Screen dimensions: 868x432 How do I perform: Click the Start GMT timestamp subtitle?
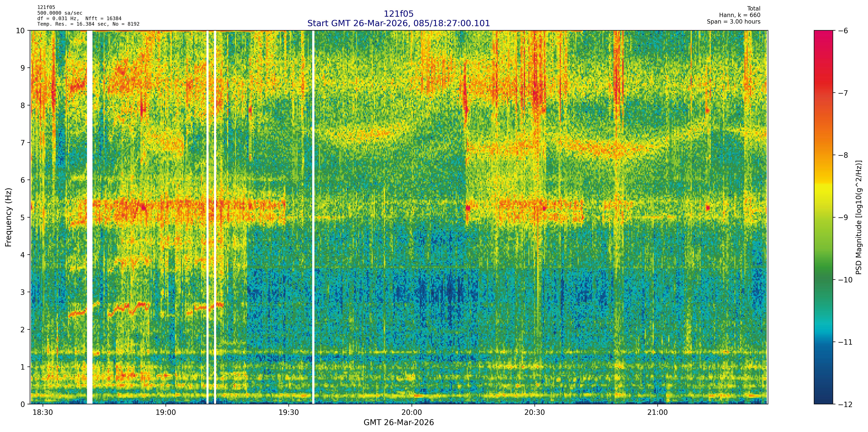tap(398, 23)
